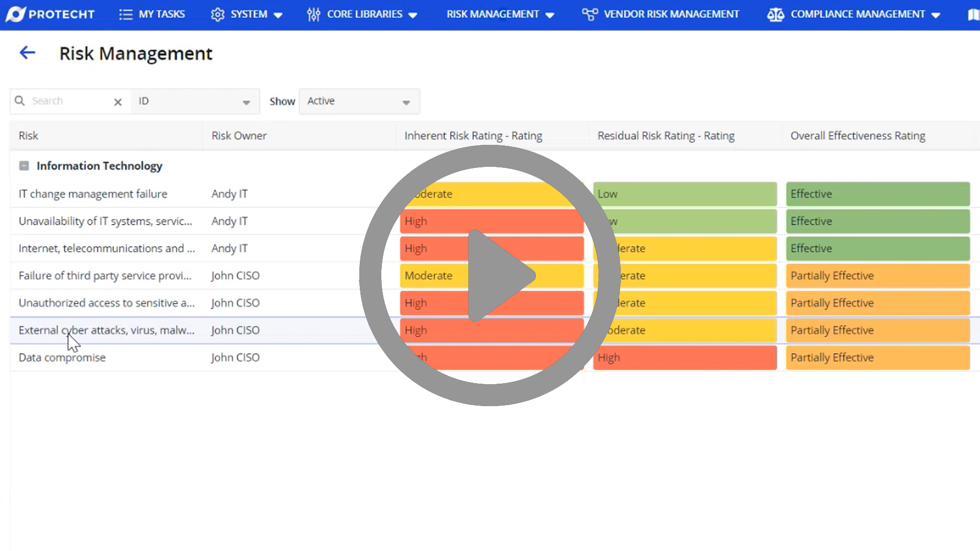The height and width of the screenshot is (551, 980).
Task: Collapse the Information Technology group
Action: [x=23, y=165]
